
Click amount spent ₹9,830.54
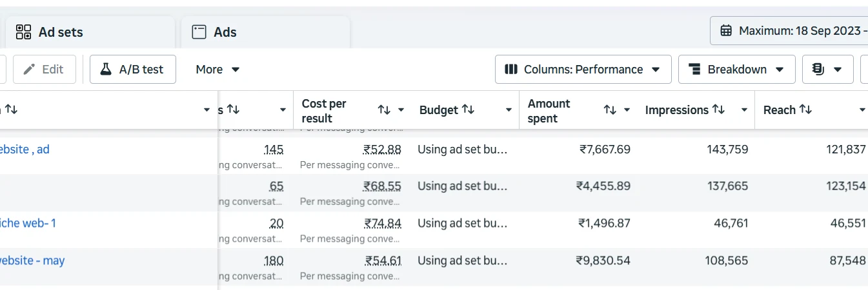point(603,261)
